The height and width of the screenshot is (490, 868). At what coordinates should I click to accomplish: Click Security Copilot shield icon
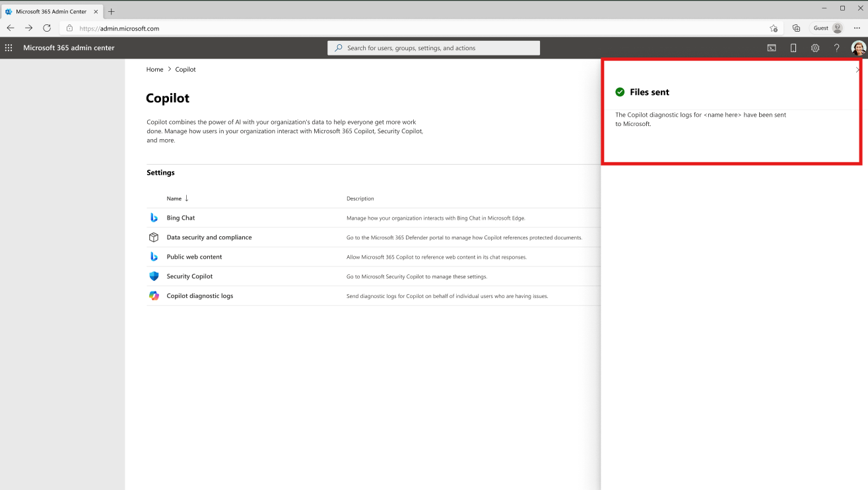click(x=154, y=276)
